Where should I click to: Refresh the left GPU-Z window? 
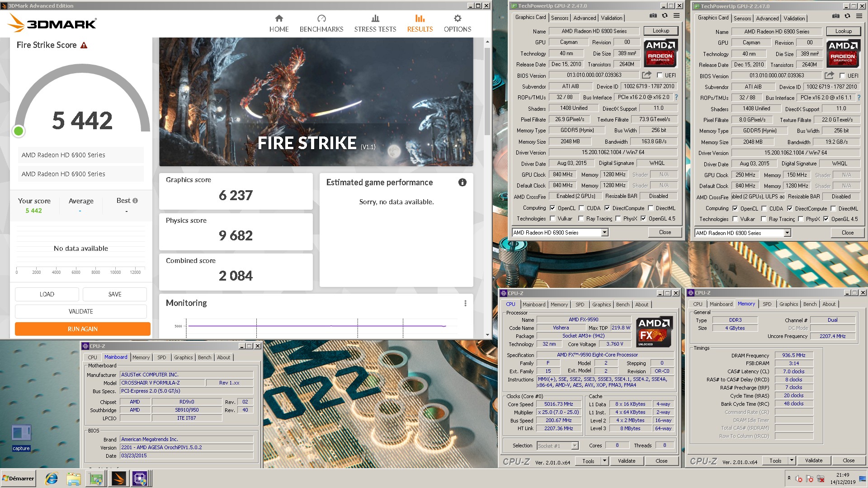(x=665, y=15)
